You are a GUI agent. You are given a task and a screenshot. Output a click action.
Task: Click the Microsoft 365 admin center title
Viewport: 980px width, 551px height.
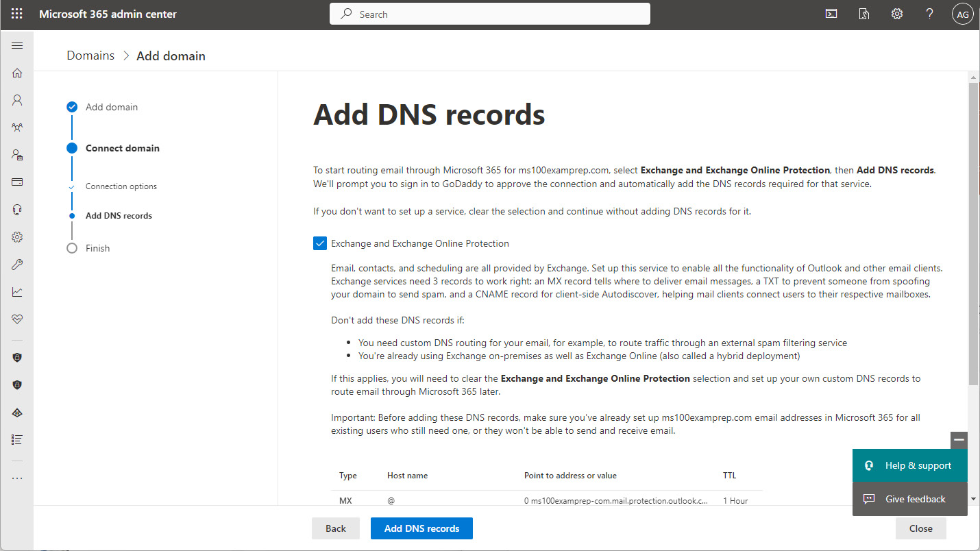click(108, 14)
